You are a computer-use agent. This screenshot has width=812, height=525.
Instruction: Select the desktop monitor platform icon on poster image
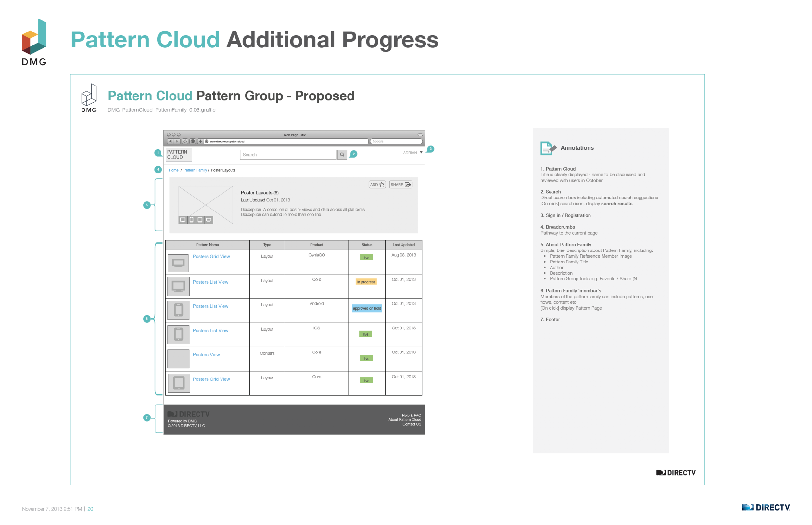(183, 220)
